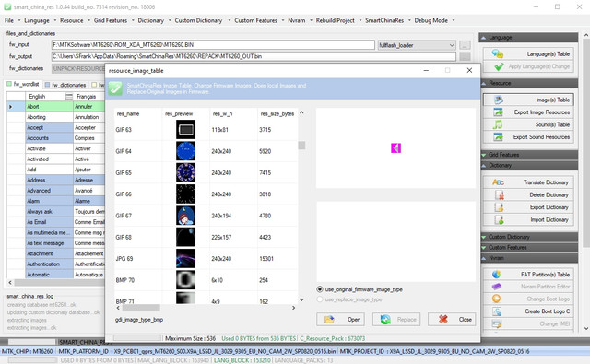Collapse the Nvram panel section
This screenshot has height=364, width=590.
pos(483,258)
